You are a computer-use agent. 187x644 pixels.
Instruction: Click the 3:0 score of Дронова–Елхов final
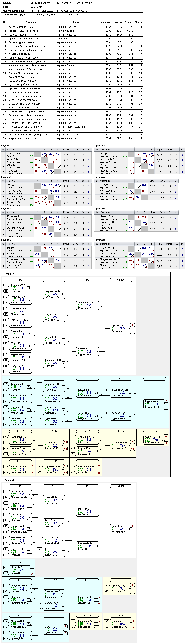122,329
